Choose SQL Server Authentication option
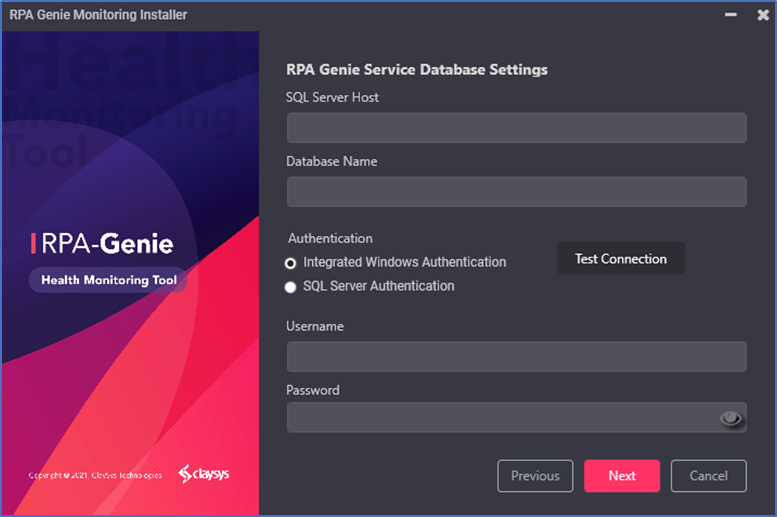777x517 pixels. click(x=291, y=287)
